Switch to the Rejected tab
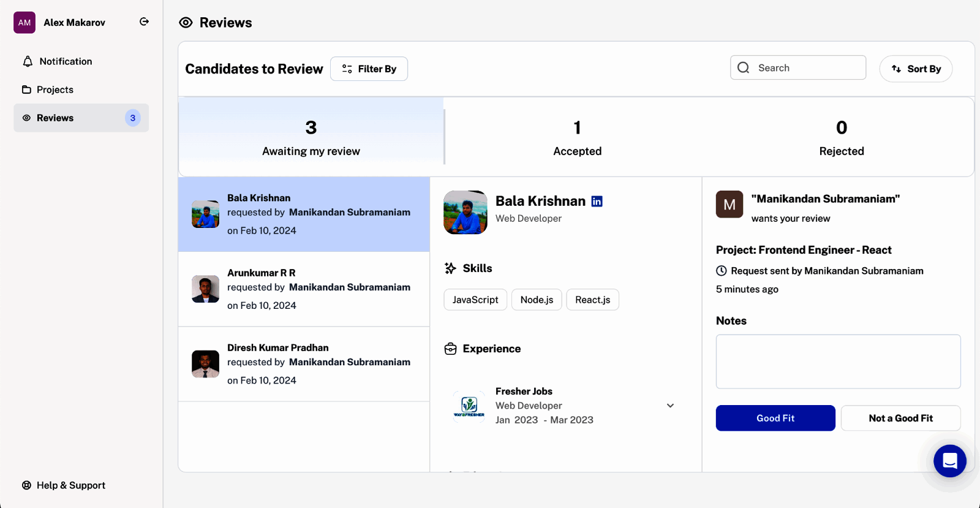 pyautogui.click(x=841, y=137)
